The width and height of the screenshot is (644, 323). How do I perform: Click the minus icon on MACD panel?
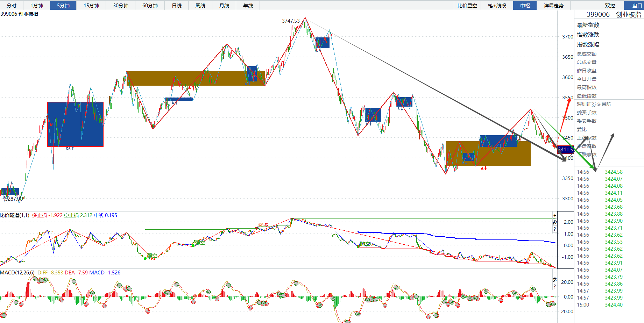(555, 272)
